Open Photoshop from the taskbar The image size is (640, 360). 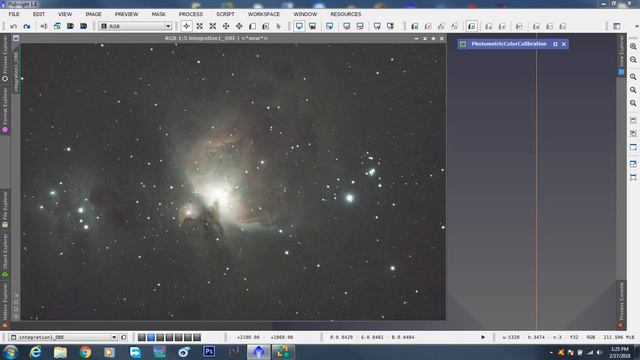209,351
